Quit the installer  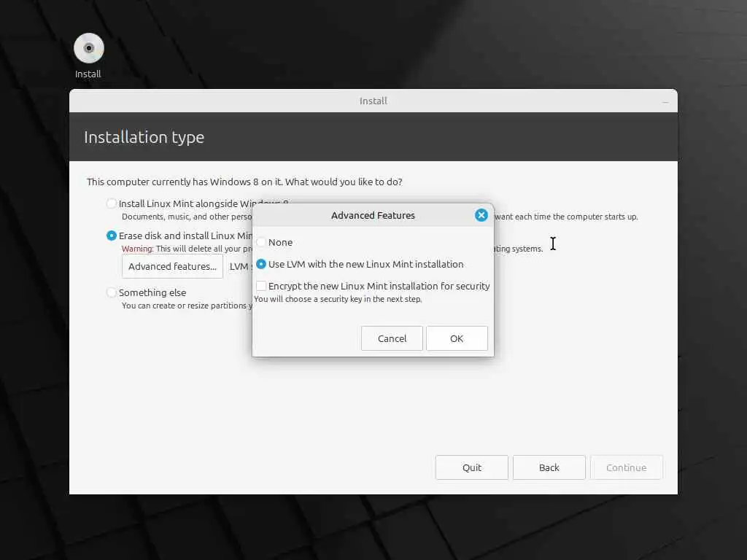point(472,467)
